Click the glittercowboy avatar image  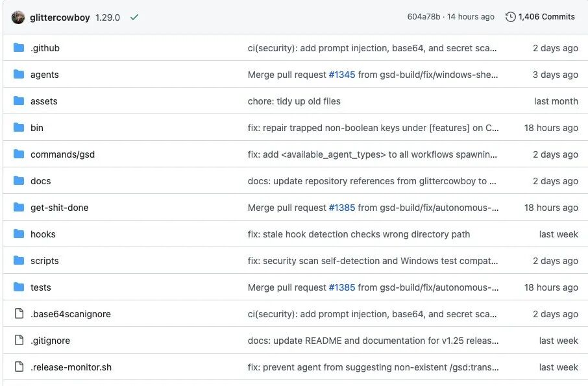click(18, 18)
